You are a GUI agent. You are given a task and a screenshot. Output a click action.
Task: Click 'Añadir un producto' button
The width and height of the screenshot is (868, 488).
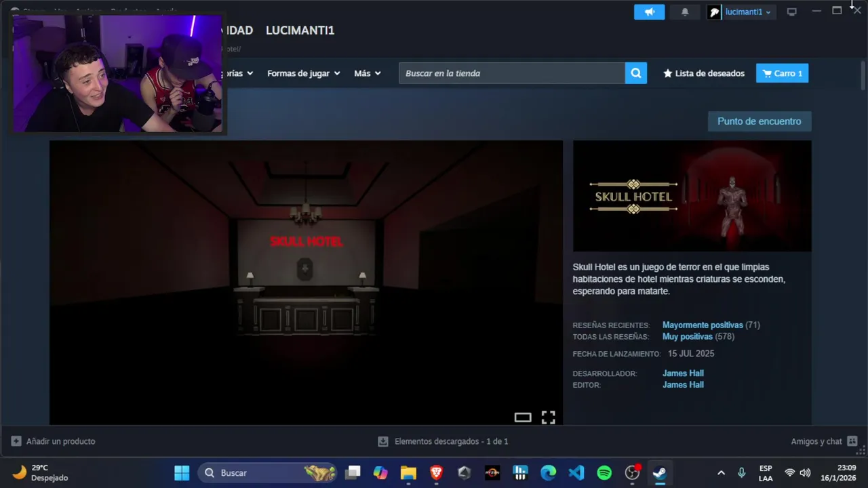pyautogui.click(x=53, y=441)
